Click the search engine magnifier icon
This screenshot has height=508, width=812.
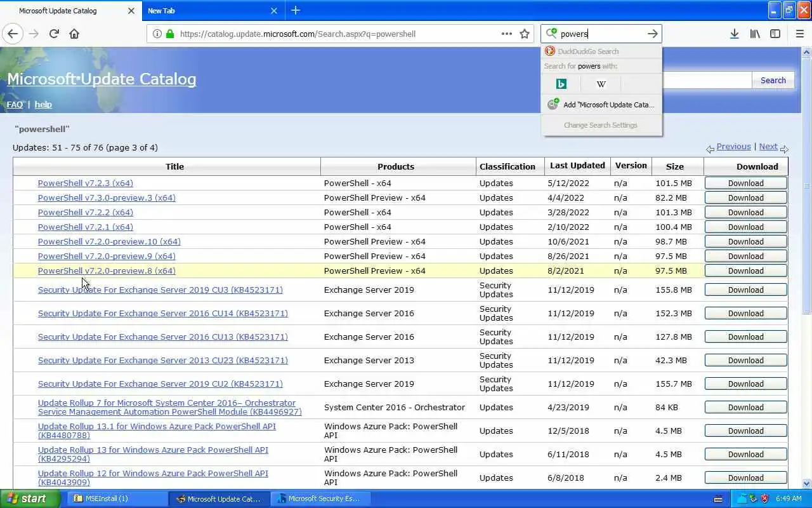(551, 34)
